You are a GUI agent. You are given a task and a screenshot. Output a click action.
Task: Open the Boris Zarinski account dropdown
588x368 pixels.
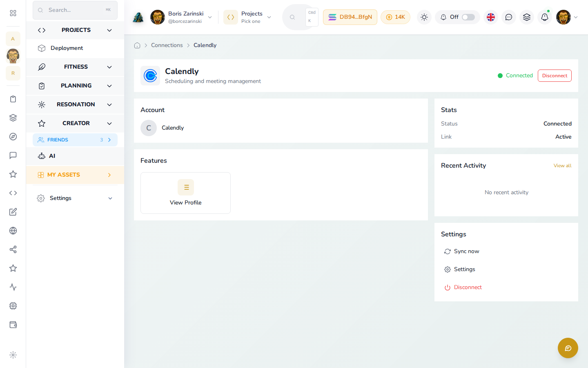tap(181, 17)
